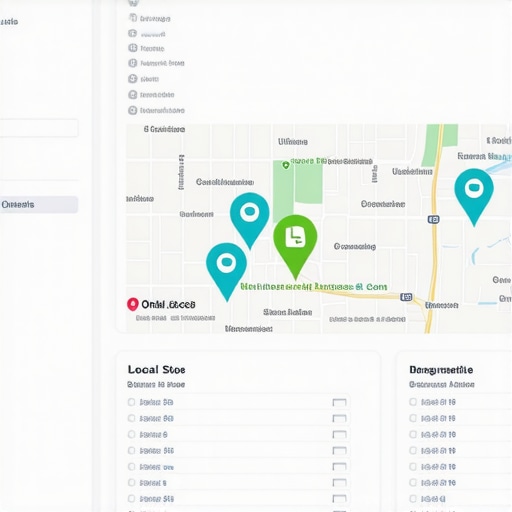Screen dimensions: 512x512
Task: Tick the second checkbox in the right-hand list panel
Action: point(413,418)
